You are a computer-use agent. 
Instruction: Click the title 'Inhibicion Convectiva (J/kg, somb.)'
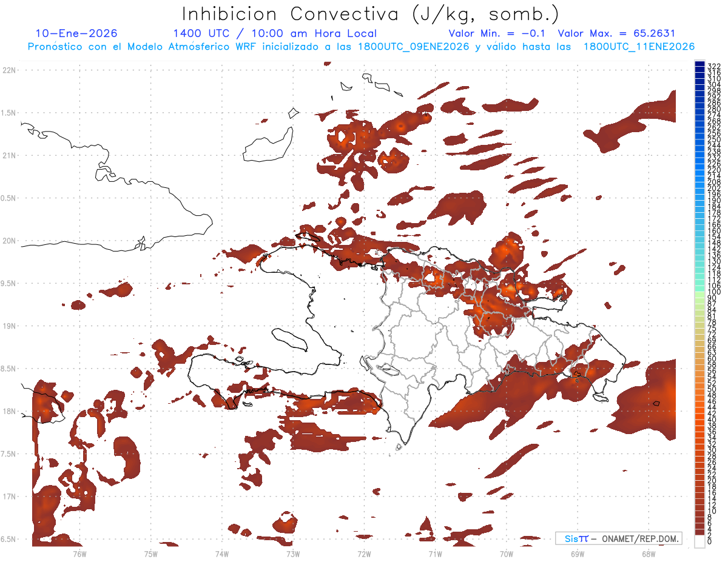click(x=371, y=14)
